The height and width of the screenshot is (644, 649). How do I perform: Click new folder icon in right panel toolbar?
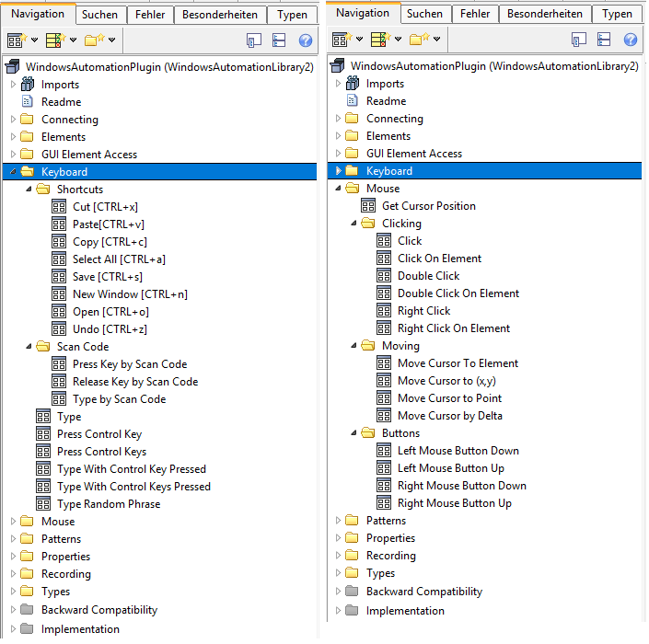click(419, 40)
